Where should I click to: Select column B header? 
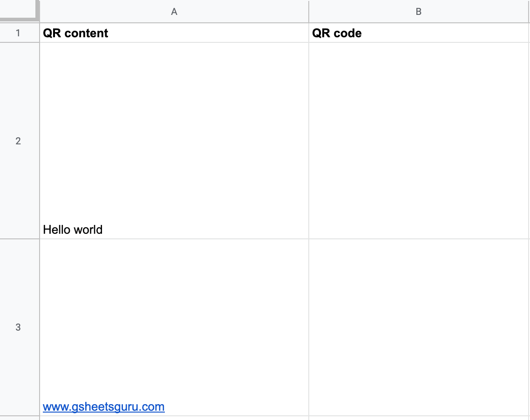pyautogui.click(x=418, y=12)
